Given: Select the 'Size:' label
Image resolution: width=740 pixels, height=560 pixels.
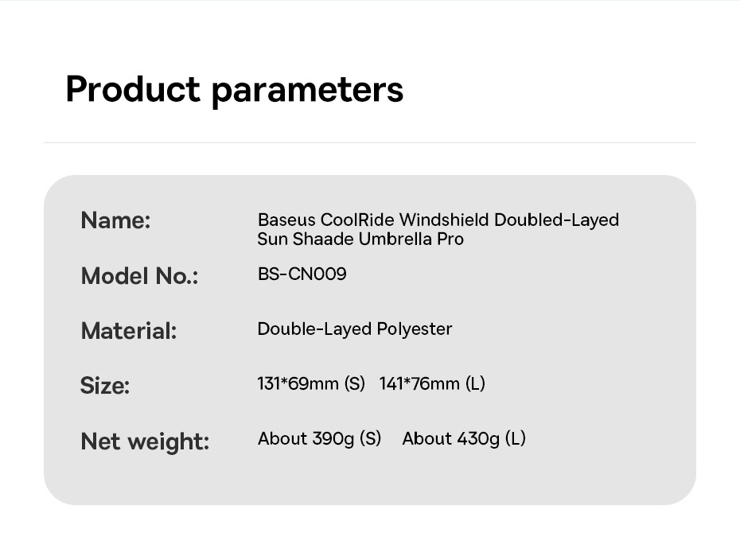Looking at the screenshot, I should (x=104, y=386).
